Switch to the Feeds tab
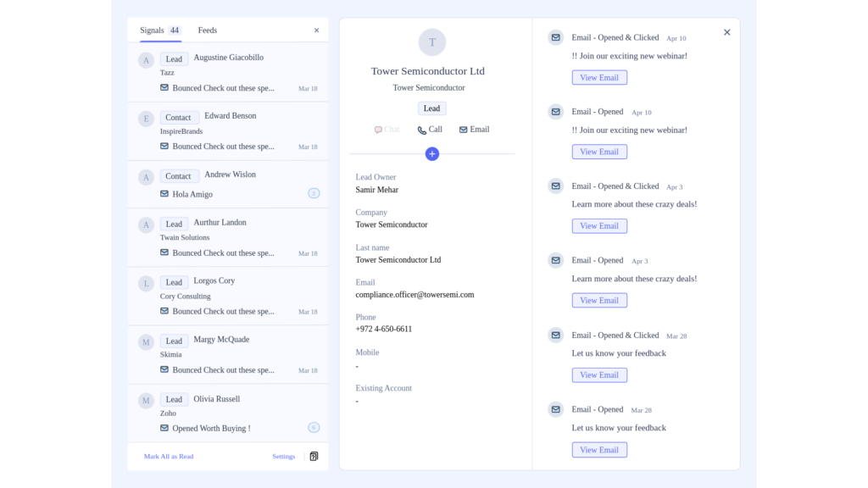This screenshot has height=488, width=868. [208, 30]
